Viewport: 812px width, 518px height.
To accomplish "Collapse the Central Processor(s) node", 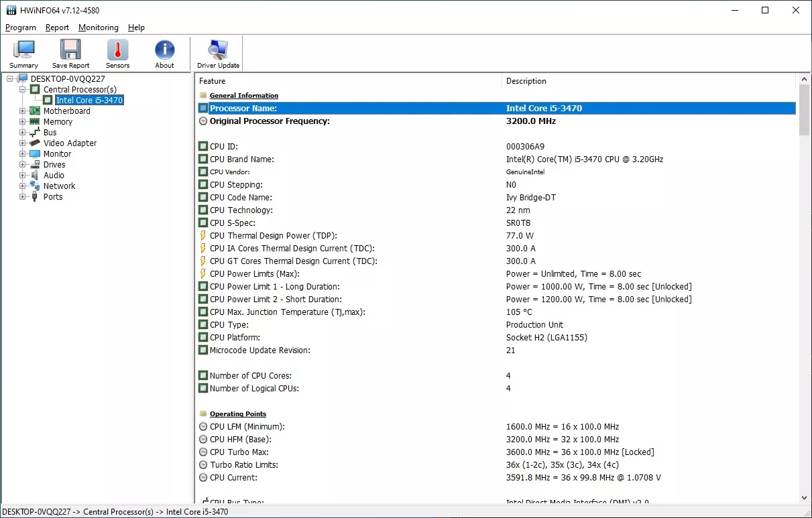I will point(23,90).
